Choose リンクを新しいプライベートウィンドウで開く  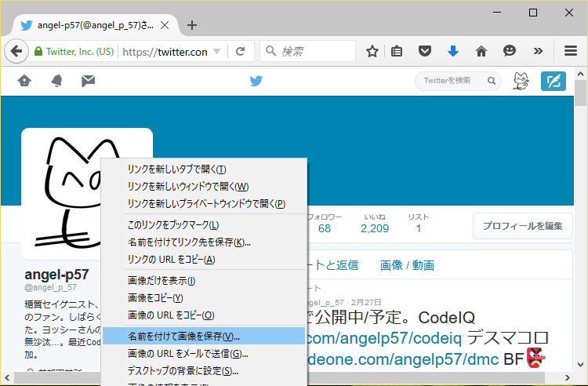(204, 204)
